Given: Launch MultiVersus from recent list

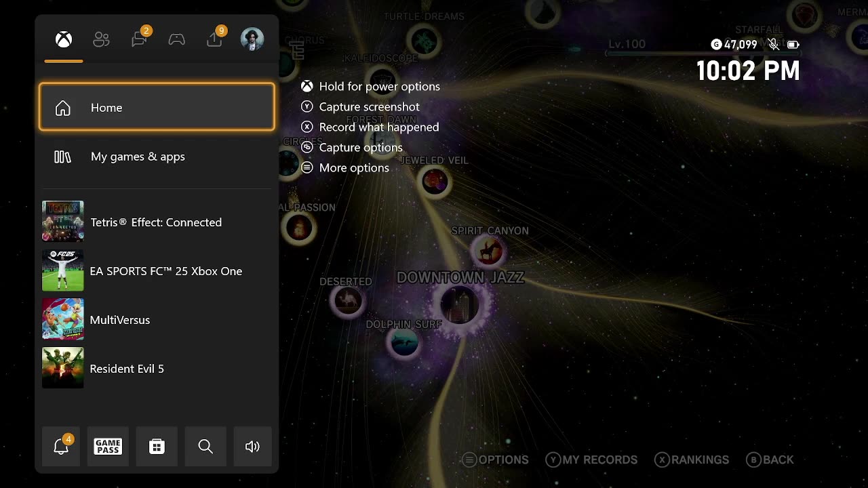Looking at the screenshot, I should 157,319.
